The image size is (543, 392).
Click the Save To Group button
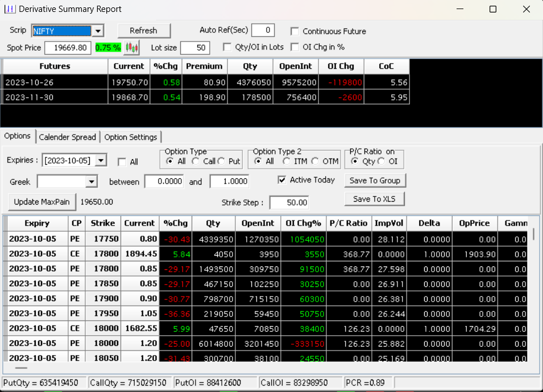[x=375, y=181]
